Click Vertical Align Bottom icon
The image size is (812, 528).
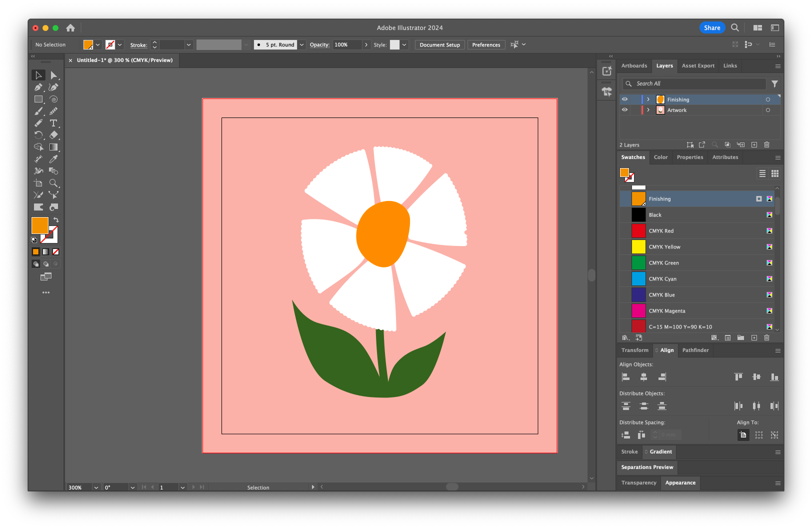(774, 377)
